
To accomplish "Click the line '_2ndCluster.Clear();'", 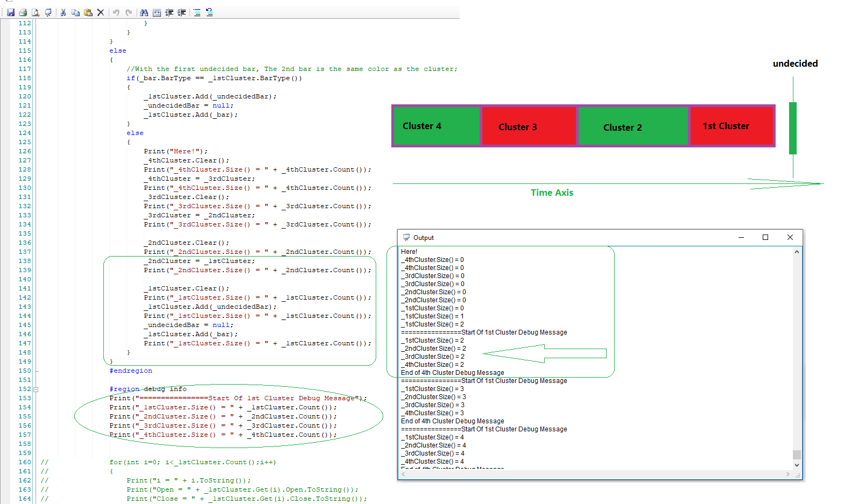I will pyautogui.click(x=186, y=243).
